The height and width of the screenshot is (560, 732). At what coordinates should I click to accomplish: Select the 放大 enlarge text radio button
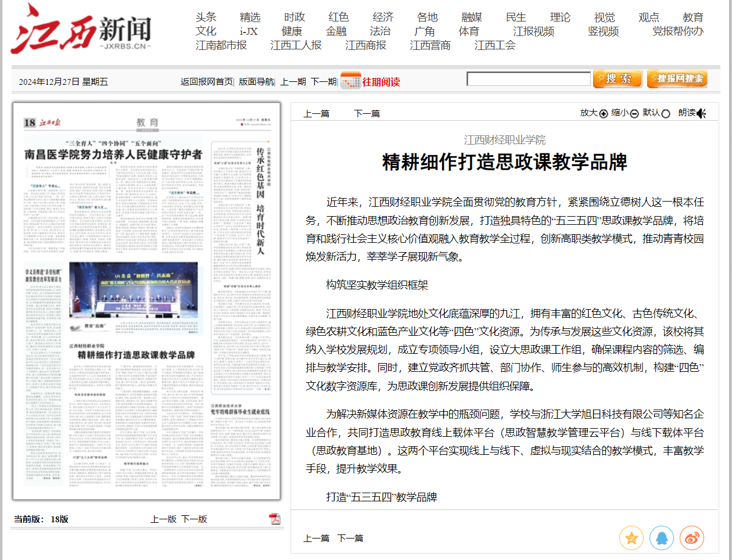click(x=603, y=114)
